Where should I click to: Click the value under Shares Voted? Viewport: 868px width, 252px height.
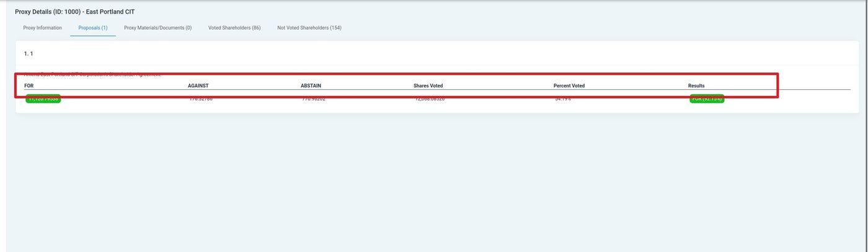point(429,100)
